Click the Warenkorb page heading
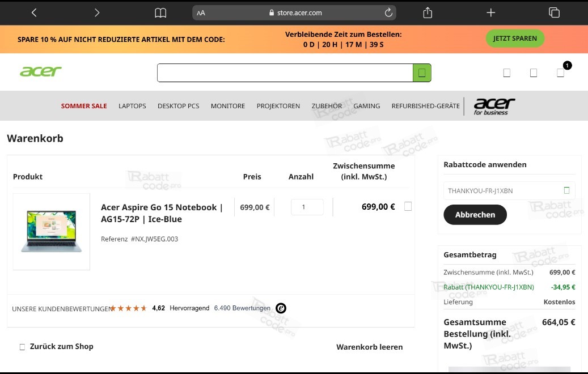This screenshot has width=588, height=374. pos(35,138)
